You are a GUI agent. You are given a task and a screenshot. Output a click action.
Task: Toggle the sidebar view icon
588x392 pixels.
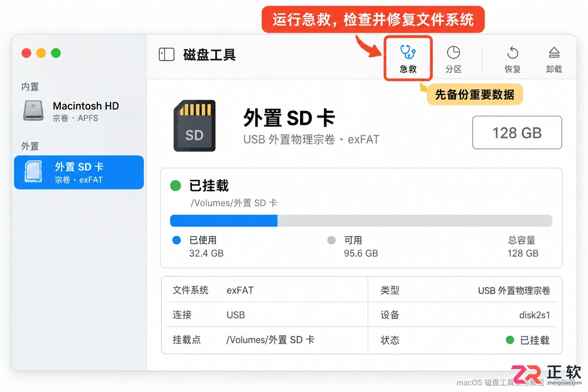[x=167, y=54]
